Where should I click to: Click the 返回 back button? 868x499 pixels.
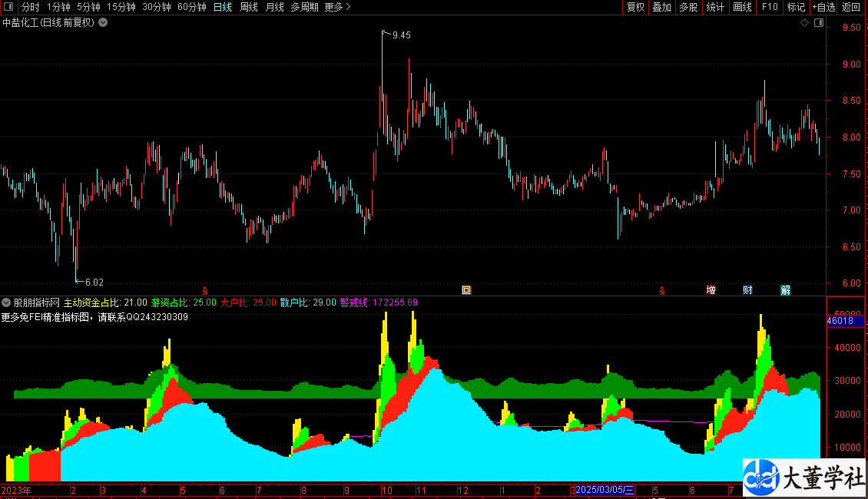851,7
